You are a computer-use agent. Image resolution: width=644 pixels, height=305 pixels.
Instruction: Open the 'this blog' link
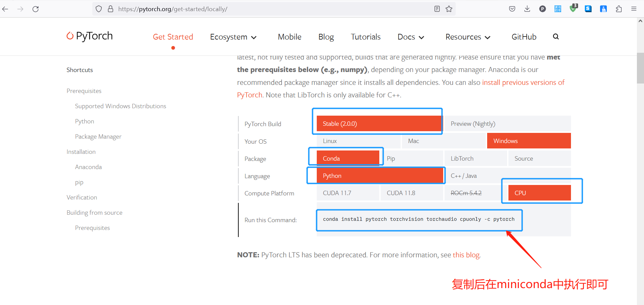[x=466, y=255]
